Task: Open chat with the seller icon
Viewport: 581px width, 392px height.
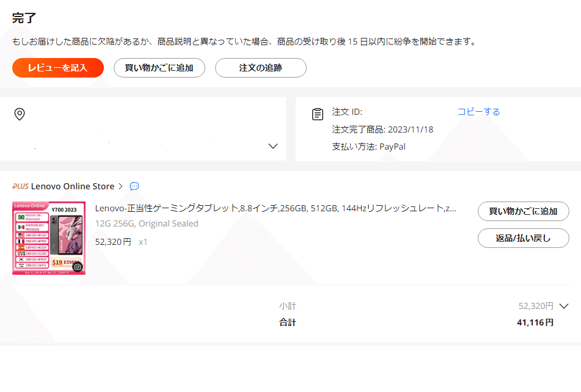Action: point(134,186)
